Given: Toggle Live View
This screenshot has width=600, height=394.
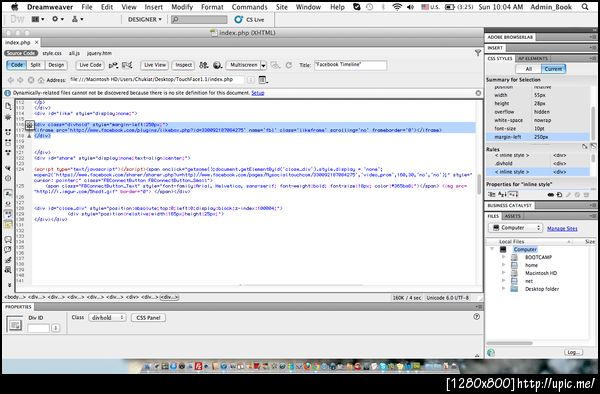Looking at the screenshot, I should coord(155,65).
